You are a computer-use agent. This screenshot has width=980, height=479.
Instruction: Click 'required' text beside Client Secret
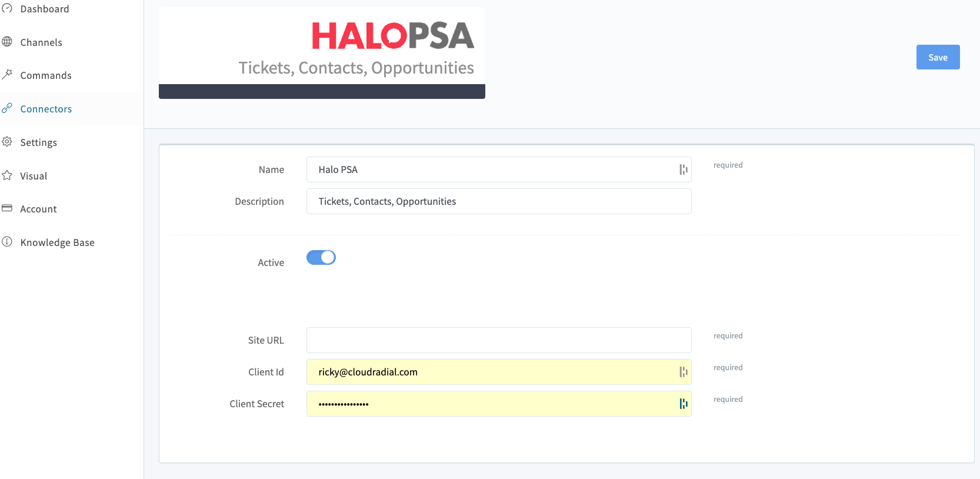[728, 400]
